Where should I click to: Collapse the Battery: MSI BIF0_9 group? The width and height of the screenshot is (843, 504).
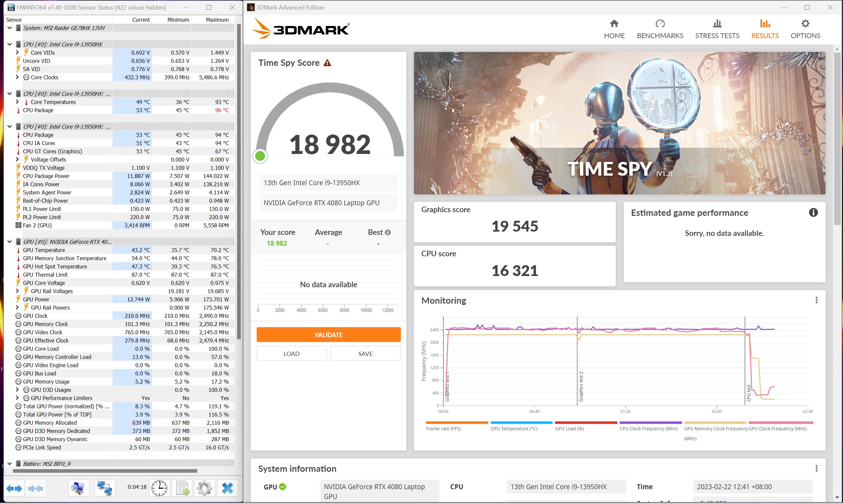click(x=10, y=464)
